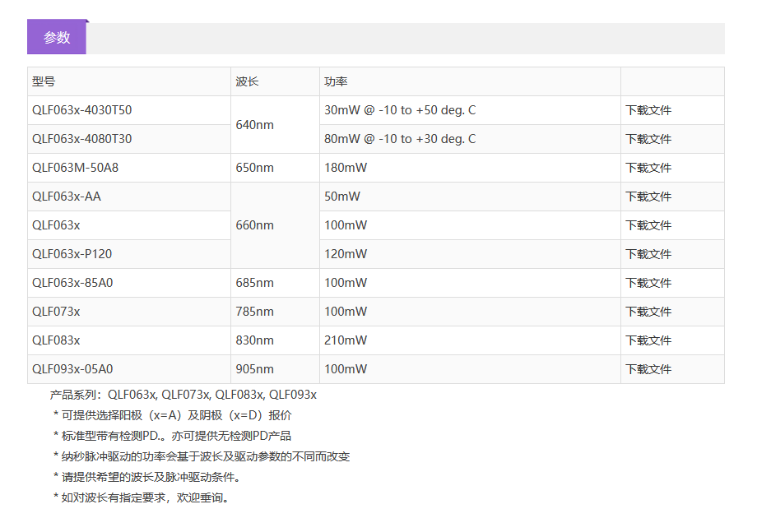Download file for QLF063x-4080T30
771x532 pixels.
(x=648, y=139)
